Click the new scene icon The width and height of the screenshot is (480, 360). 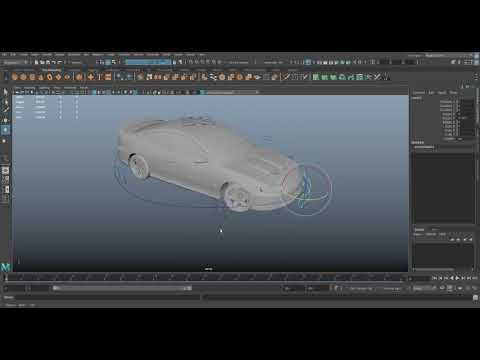[37, 62]
